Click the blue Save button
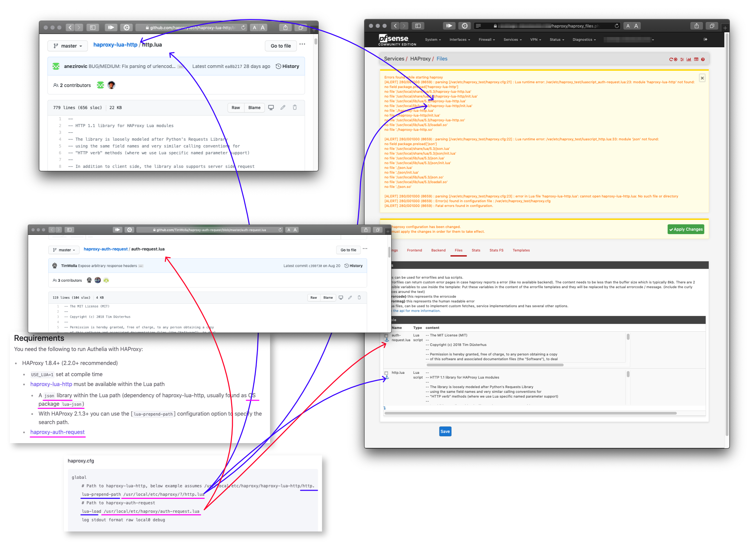 click(445, 432)
